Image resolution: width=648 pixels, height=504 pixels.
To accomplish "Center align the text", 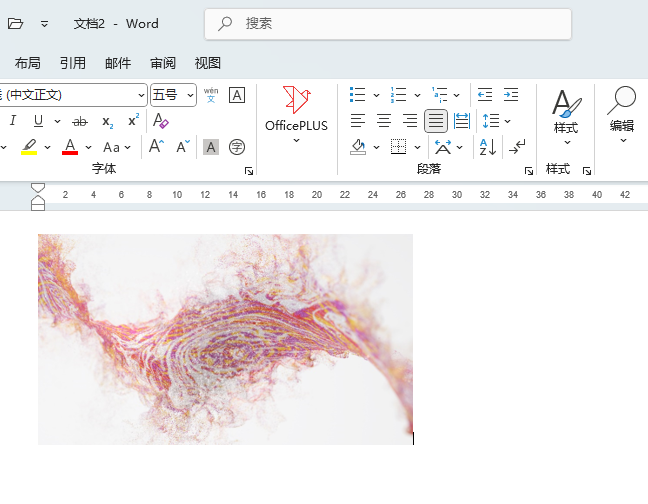I will coord(384,121).
